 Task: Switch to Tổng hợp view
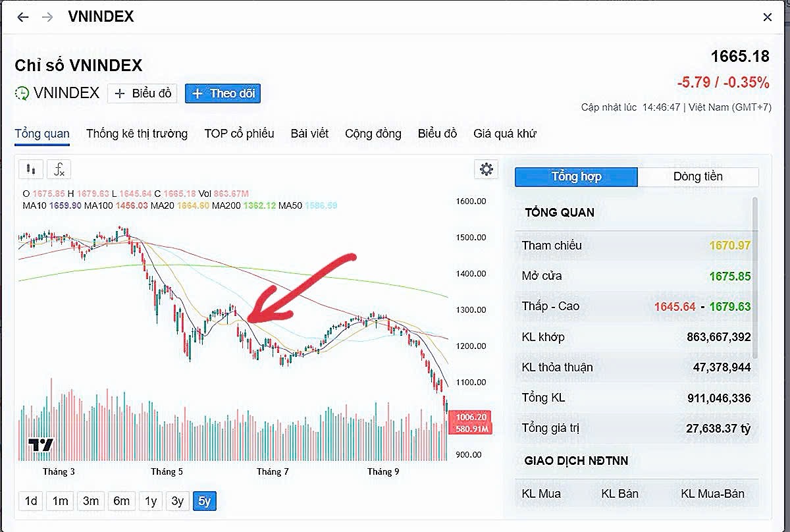[576, 176]
